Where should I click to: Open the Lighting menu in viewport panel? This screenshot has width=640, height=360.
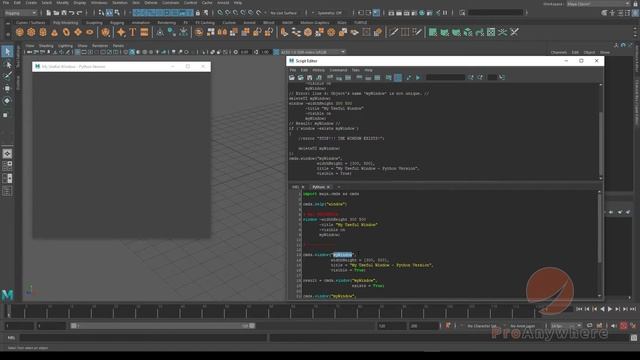65,46
